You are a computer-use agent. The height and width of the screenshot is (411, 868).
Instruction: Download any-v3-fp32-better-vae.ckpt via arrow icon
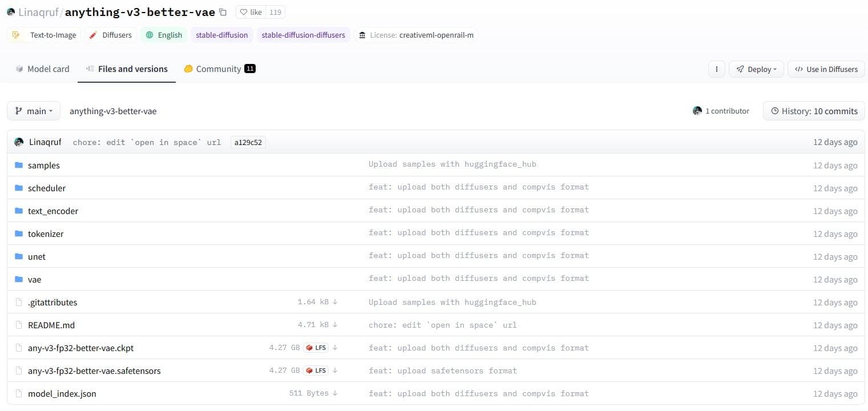pos(335,348)
